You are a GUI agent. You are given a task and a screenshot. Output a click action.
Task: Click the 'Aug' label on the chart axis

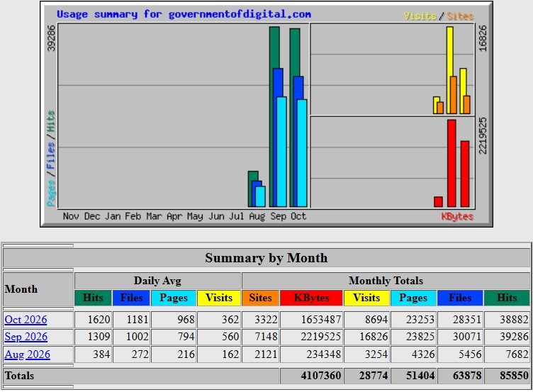tap(257, 216)
